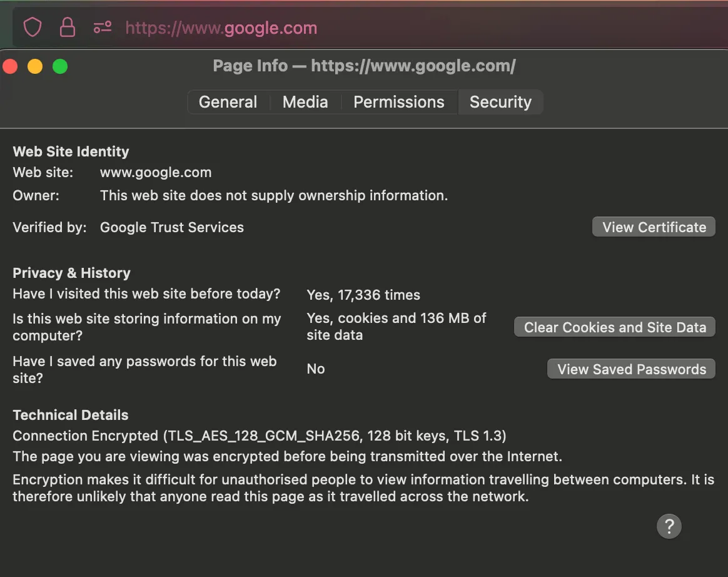Switch to the Media tab
This screenshot has width=728, height=577.
(305, 102)
